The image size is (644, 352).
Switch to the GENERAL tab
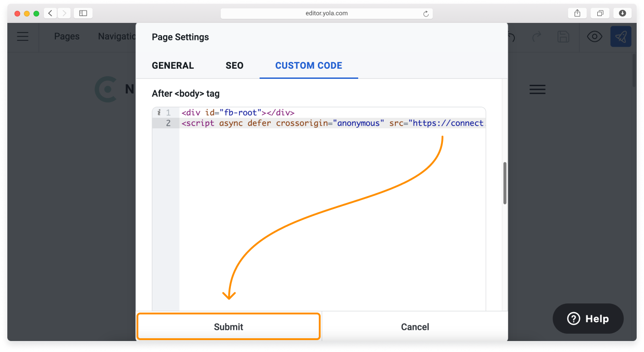coord(173,66)
